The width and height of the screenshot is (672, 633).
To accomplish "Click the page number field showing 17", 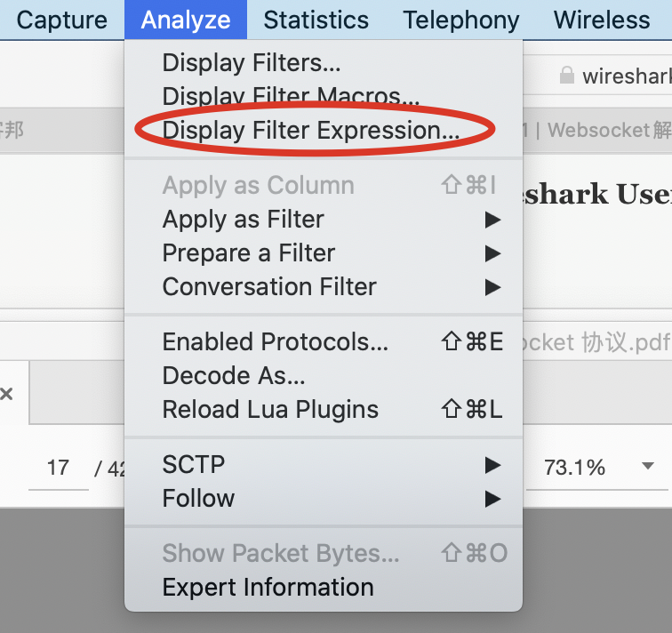I will coord(59,468).
